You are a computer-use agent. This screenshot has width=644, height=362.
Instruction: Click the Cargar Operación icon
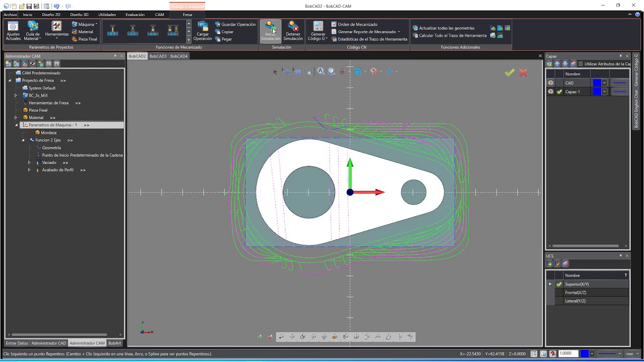click(x=203, y=31)
